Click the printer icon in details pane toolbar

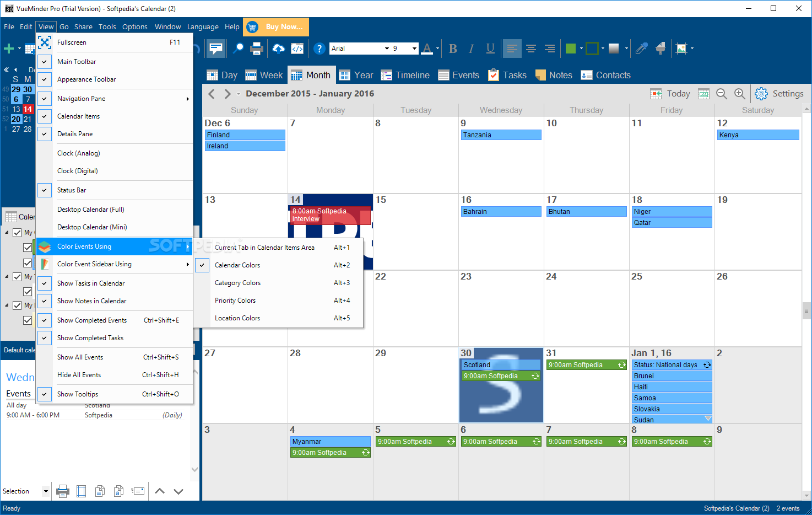point(63,491)
